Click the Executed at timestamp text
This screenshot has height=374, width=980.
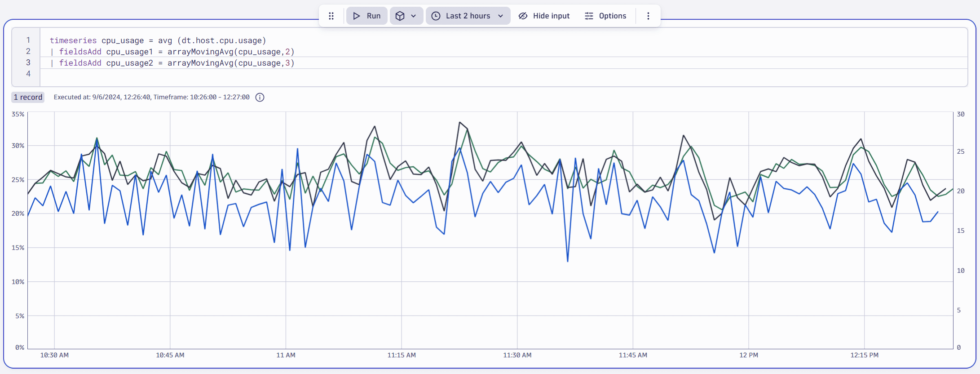pyautogui.click(x=151, y=97)
